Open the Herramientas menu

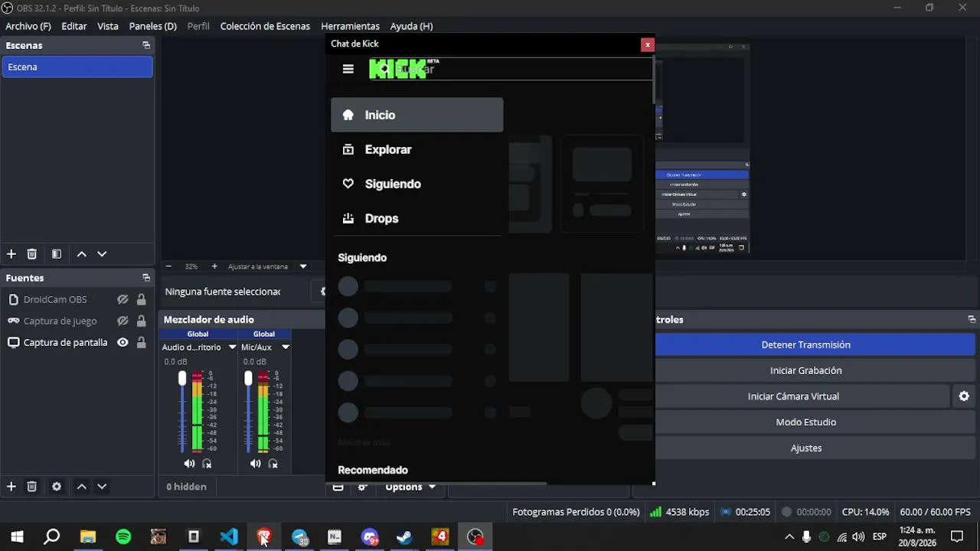pyautogui.click(x=350, y=26)
